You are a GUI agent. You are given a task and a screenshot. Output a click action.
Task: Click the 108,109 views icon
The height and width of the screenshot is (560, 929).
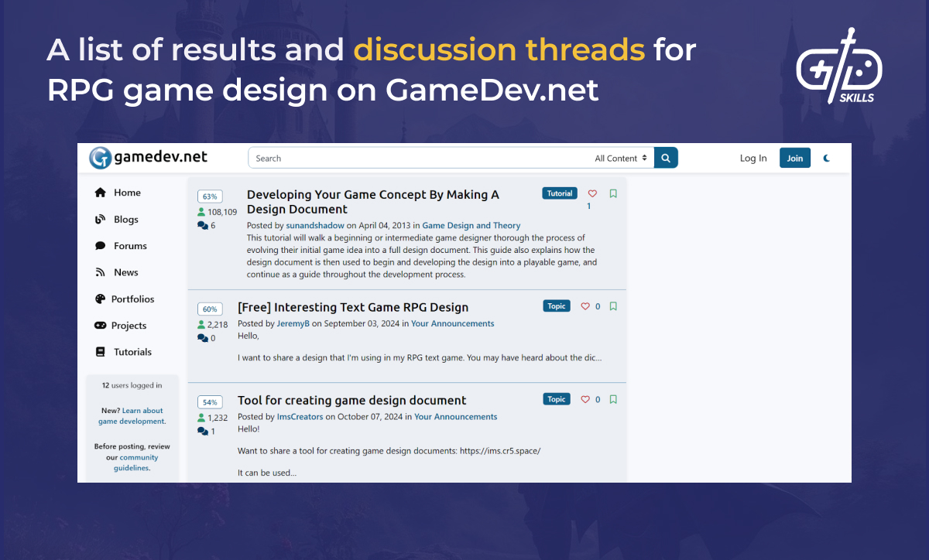coord(202,212)
